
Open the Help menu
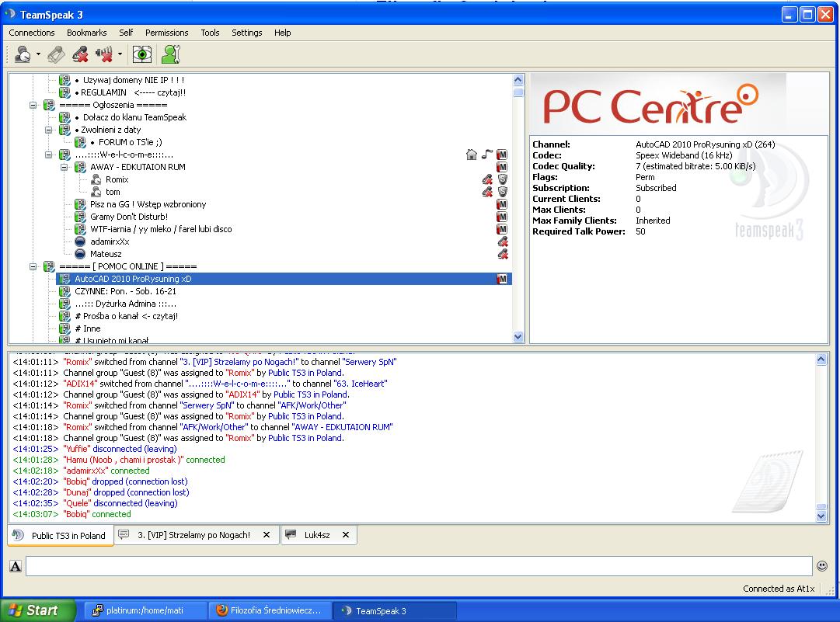pyautogui.click(x=282, y=33)
